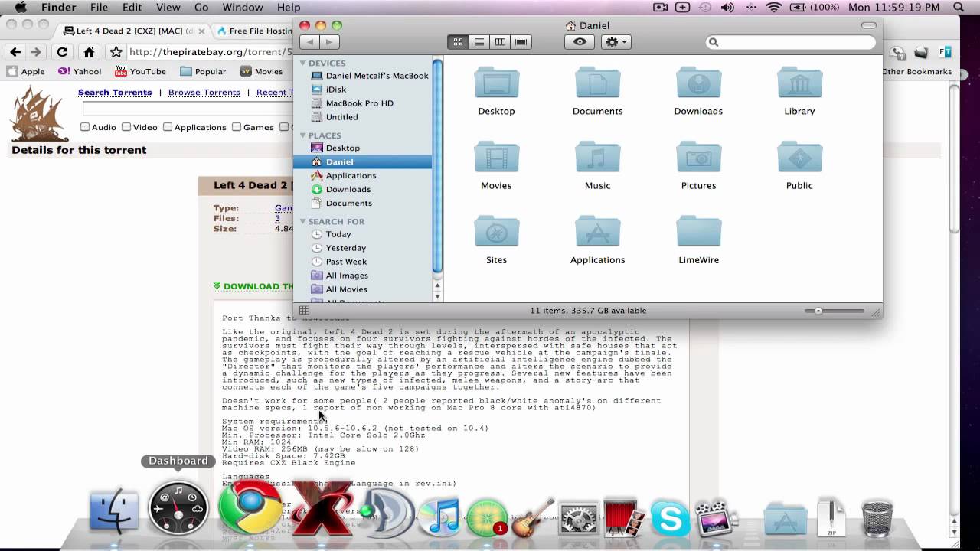Screen dimensions: 980x551
Task: Switch Finder to column view
Action: click(500, 42)
